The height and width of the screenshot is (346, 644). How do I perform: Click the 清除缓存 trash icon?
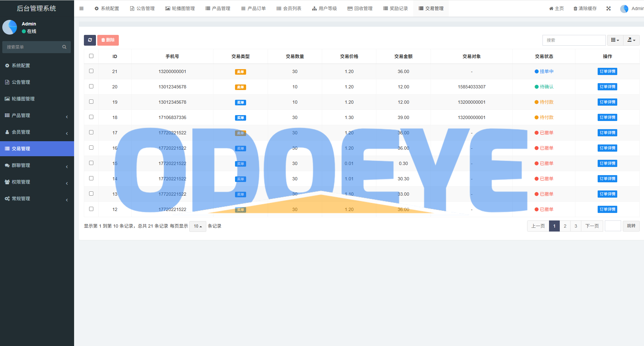(x=575, y=8)
